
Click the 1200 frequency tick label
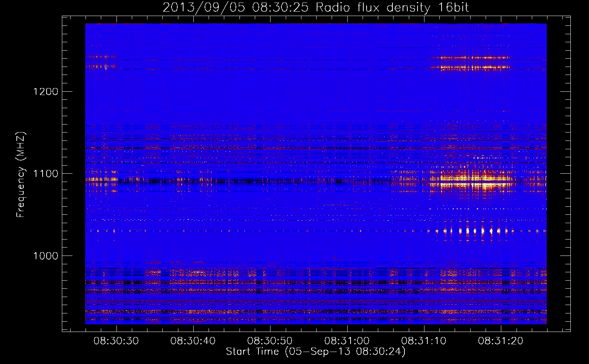46,91
